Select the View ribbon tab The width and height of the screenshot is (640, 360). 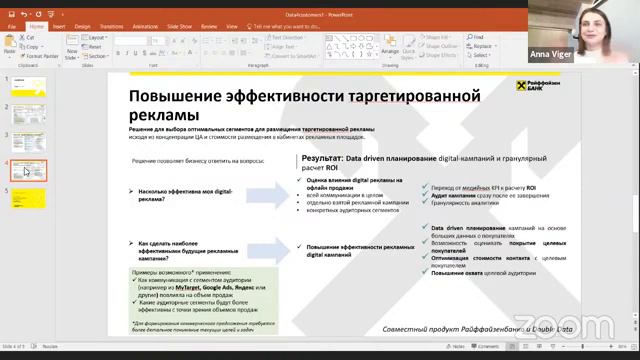coord(232,27)
